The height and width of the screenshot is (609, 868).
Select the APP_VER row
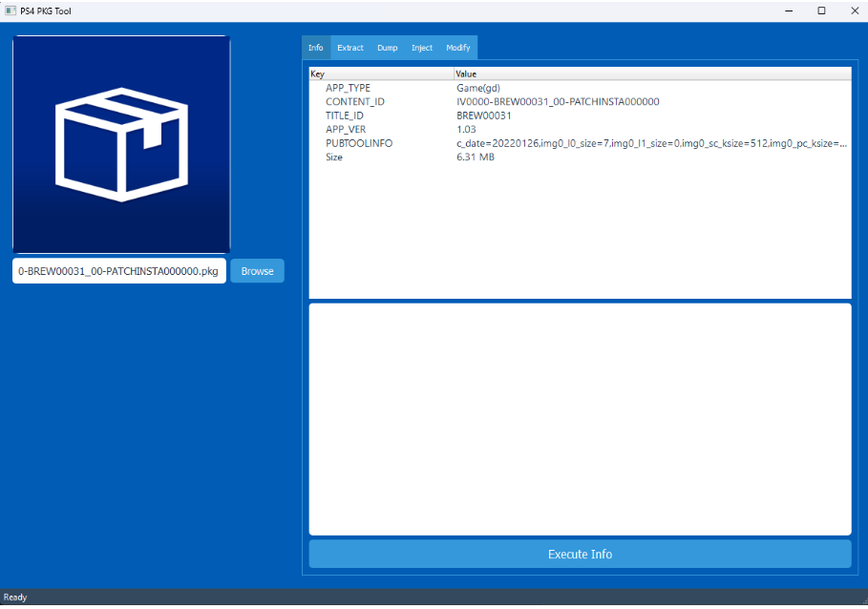click(x=346, y=130)
